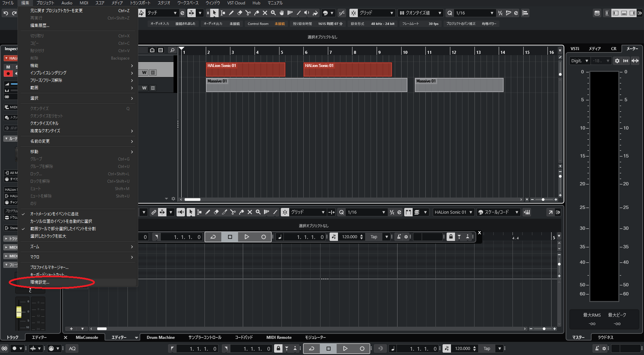
Task: Select the Line tool in project toolbar
Action: 298,13
